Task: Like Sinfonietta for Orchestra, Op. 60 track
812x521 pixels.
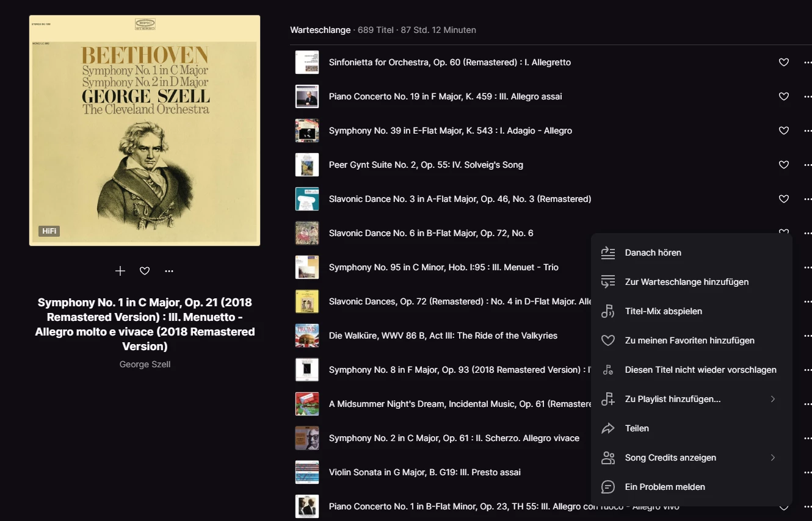Action: click(784, 62)
